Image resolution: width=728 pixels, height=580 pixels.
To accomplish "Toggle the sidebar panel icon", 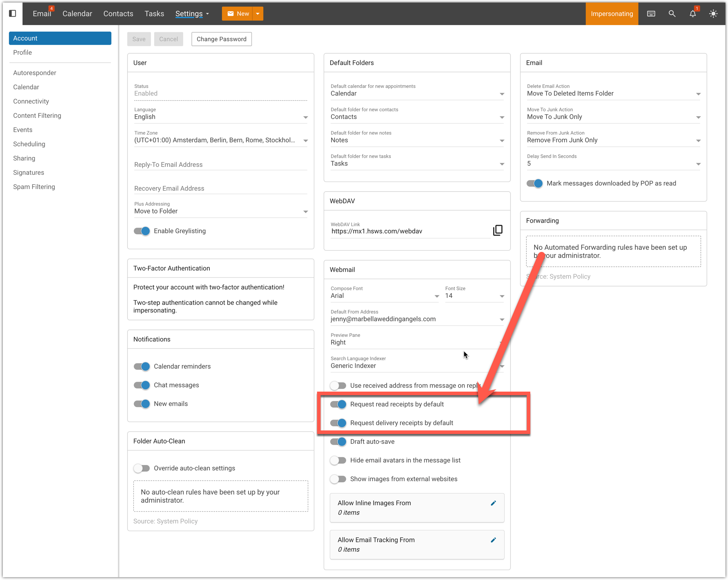I will (x=12, y=13).
